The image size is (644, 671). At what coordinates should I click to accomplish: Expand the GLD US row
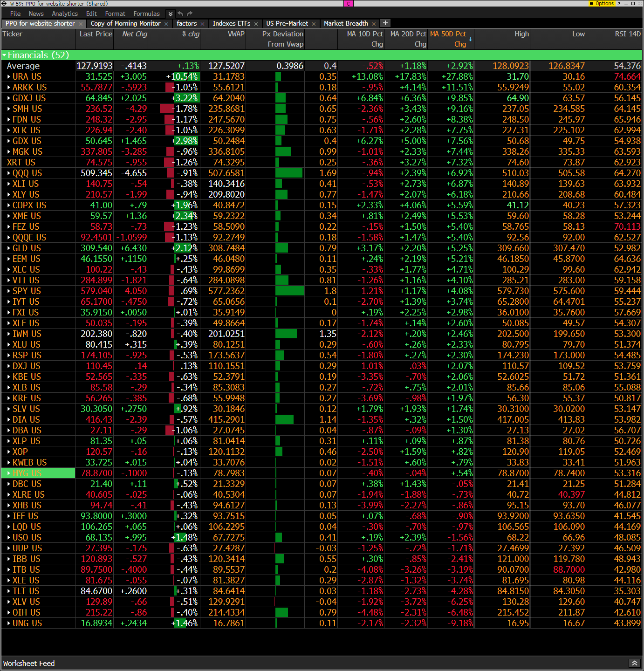(9, 248)
